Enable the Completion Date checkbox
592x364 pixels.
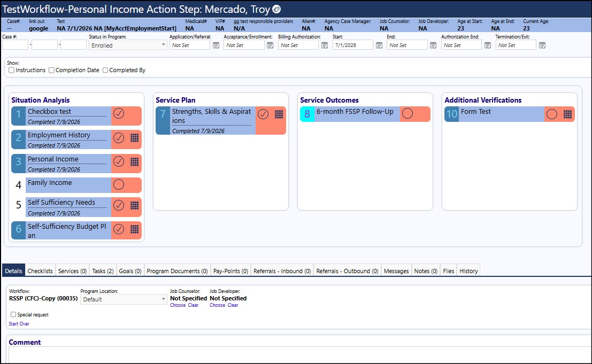tap(51, 70)
